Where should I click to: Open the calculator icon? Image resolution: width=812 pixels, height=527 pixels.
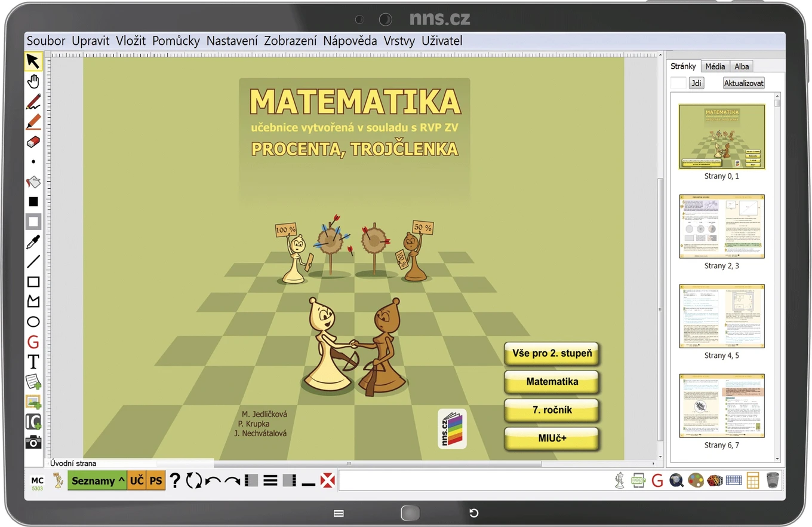[753, 480]
